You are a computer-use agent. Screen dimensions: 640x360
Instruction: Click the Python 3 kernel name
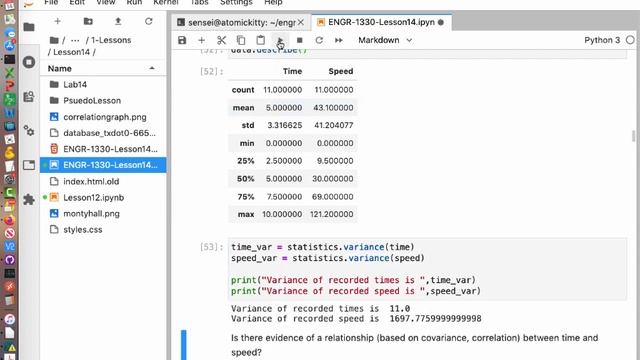(602, 40)
